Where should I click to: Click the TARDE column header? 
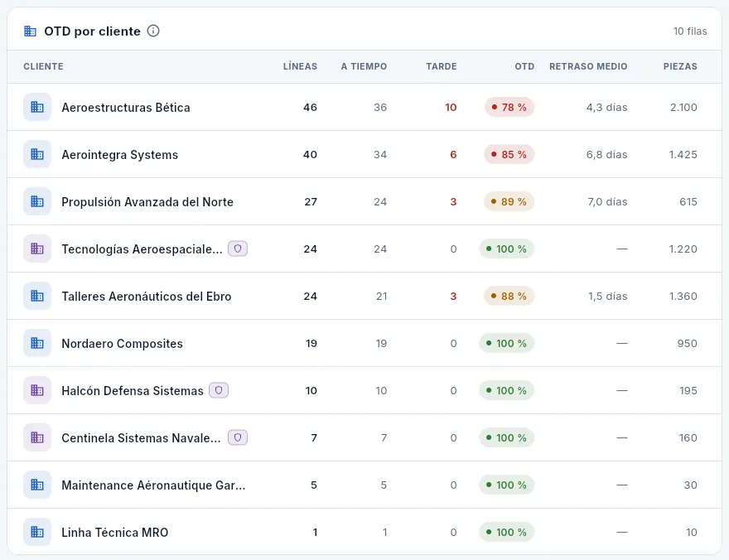click(x=442, y=66)
